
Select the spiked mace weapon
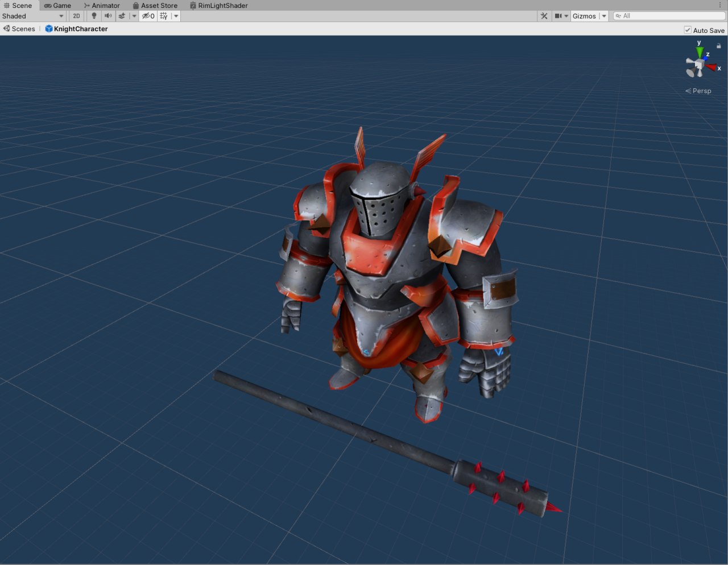pyautogui.click(x=387, y=443)
